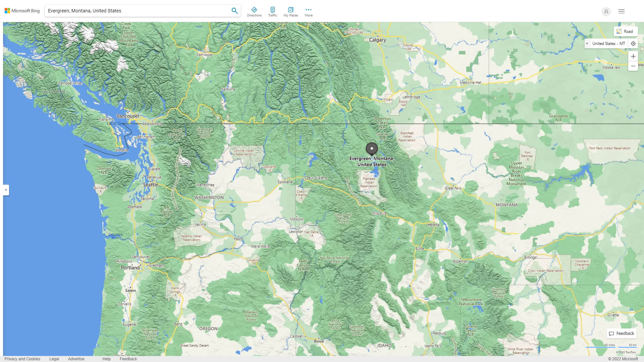
Task: Switch map style via the Road selector
Action: coord(626,31)
